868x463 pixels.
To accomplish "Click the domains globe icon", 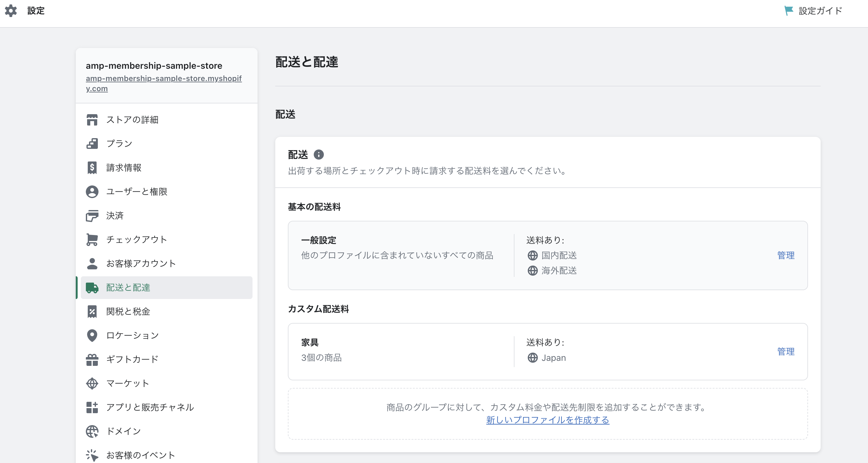I will pyautogui.click(x=92, y=431).
